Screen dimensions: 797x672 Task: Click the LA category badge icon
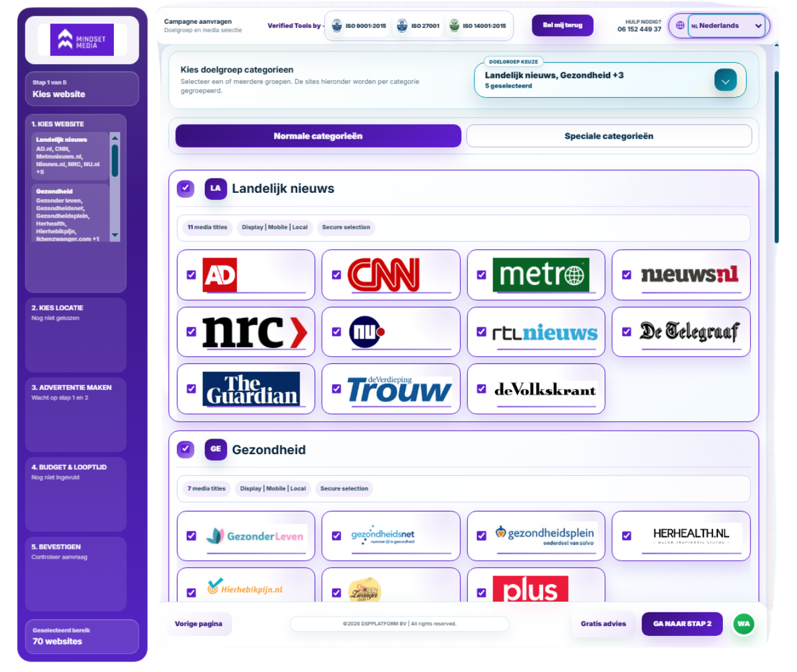[215, 189]
